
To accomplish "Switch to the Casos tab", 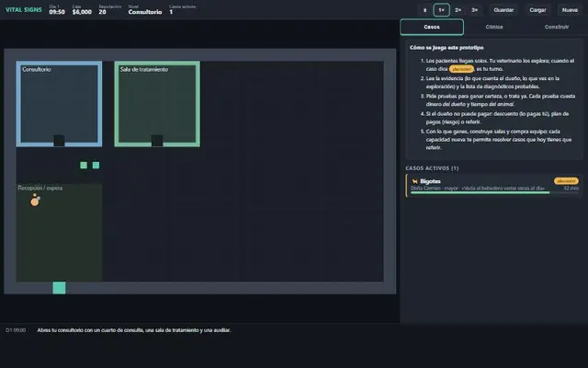I will tap(432, 27).
